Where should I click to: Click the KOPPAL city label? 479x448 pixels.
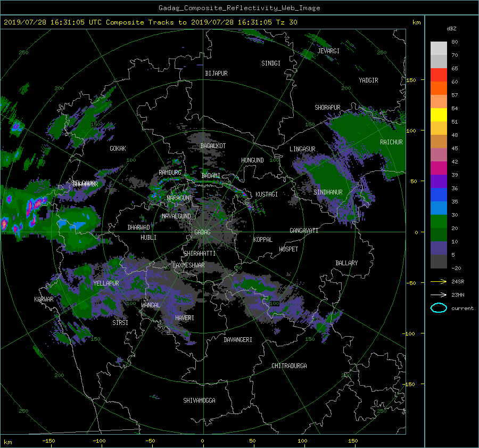point(263,239)
